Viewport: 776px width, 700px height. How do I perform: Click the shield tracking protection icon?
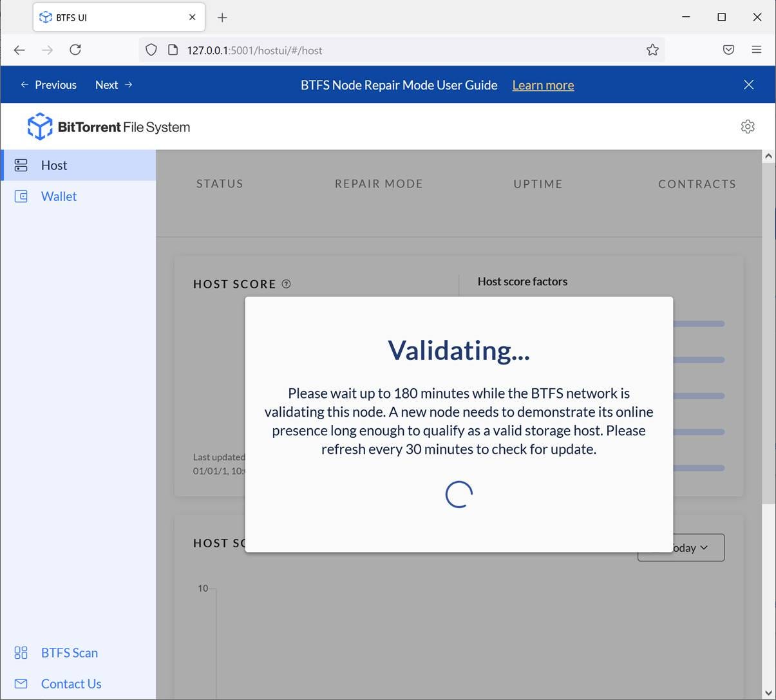[x=151, y=50]
